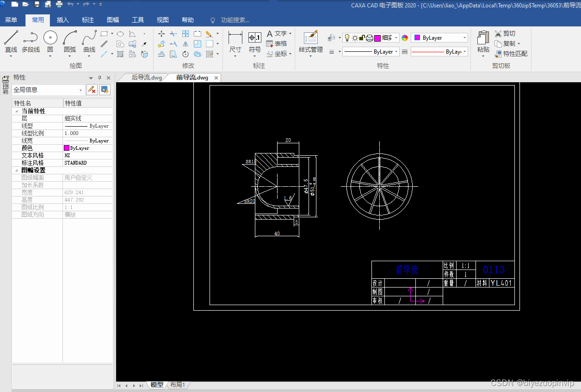The height and width of the screenshot is (392, 581).
Task: Switch to the 视图 ribbon tab
Action: pos(163,20)
